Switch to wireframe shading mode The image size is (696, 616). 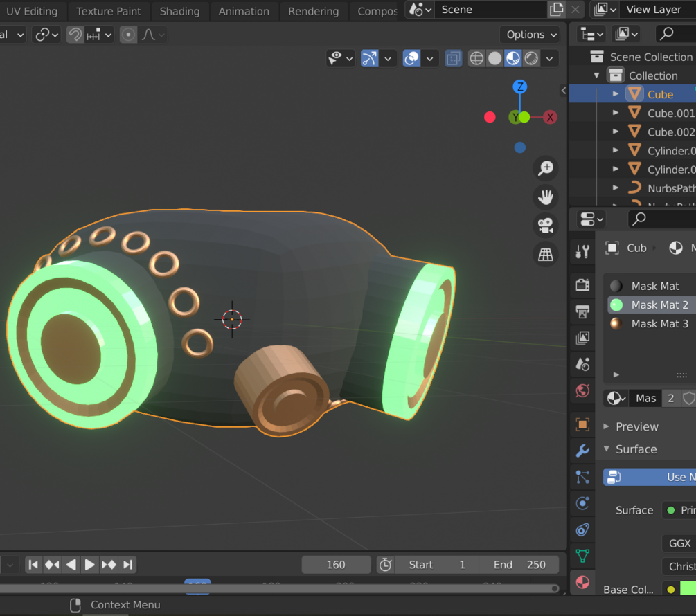click(476, 59)
